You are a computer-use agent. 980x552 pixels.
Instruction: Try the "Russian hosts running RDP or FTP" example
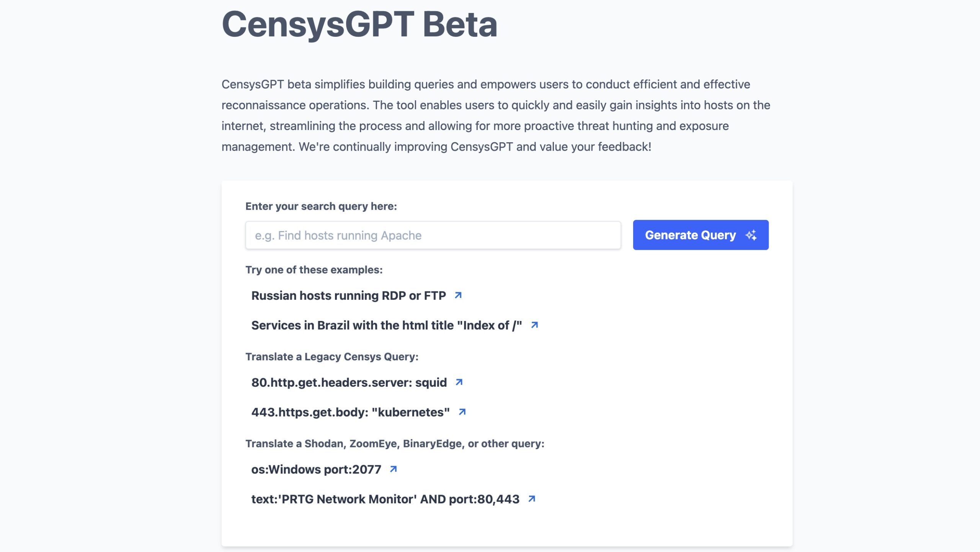coord(348,296)
